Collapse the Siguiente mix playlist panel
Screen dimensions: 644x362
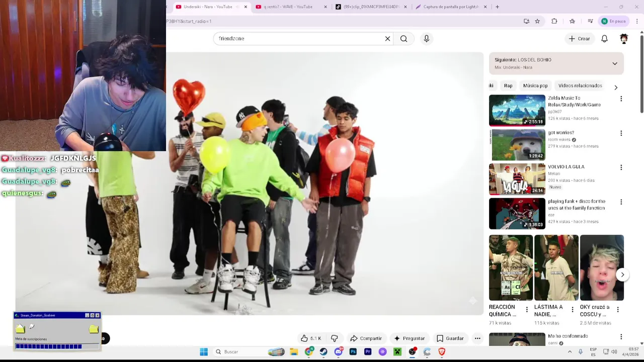click(x=615, y=63)
